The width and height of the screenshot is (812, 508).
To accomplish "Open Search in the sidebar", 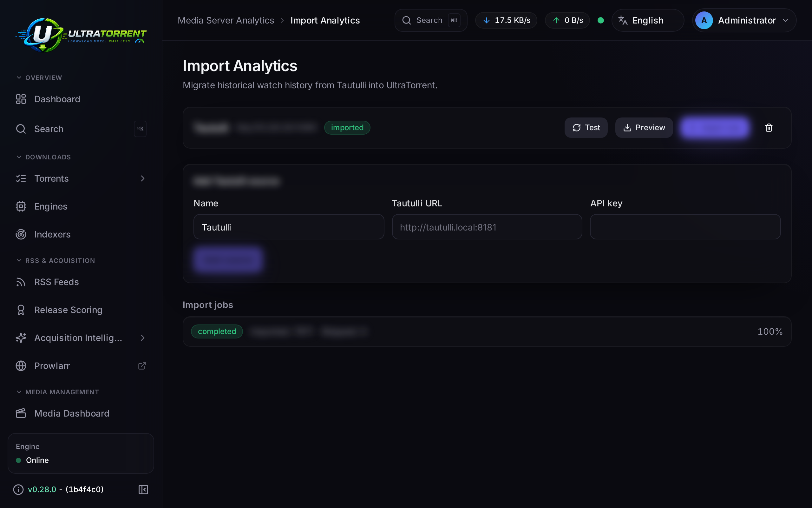I will pos(81,129).
